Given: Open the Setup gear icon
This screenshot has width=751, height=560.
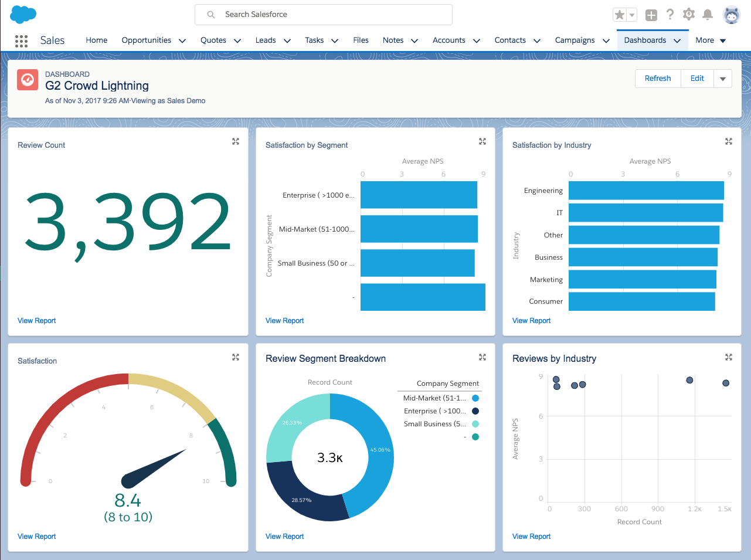Looking at the screenshot, I should [x=689, y=15].
